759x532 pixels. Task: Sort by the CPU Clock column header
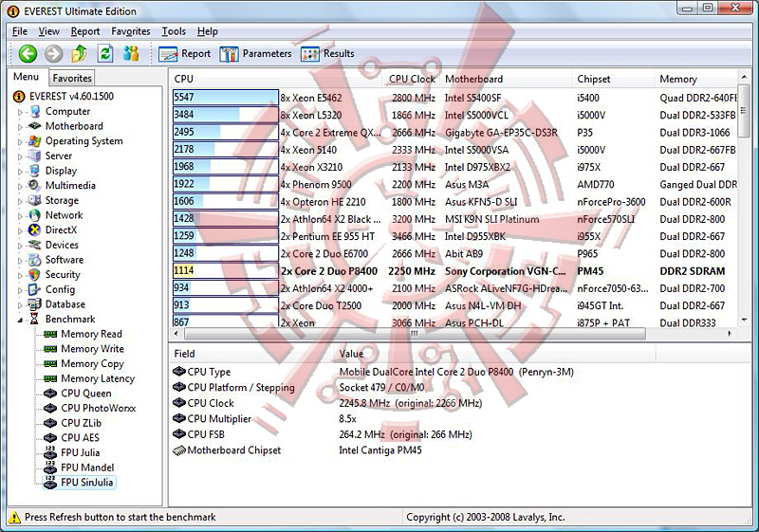[412, 80]
